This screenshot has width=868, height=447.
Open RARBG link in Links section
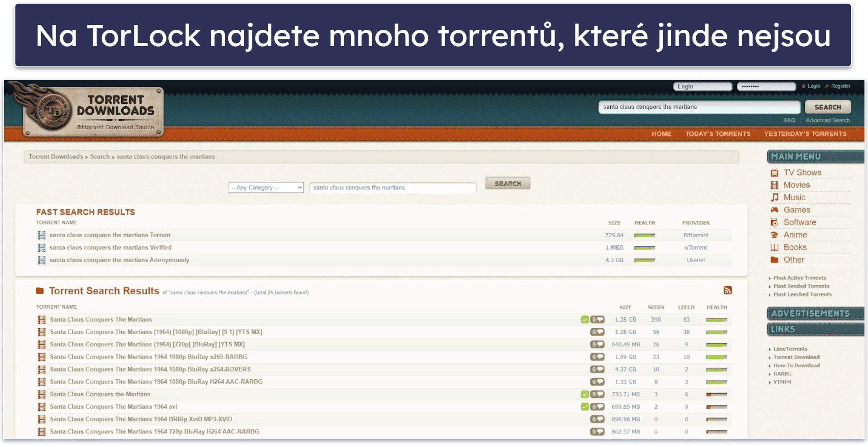click(x=782, y=374)
